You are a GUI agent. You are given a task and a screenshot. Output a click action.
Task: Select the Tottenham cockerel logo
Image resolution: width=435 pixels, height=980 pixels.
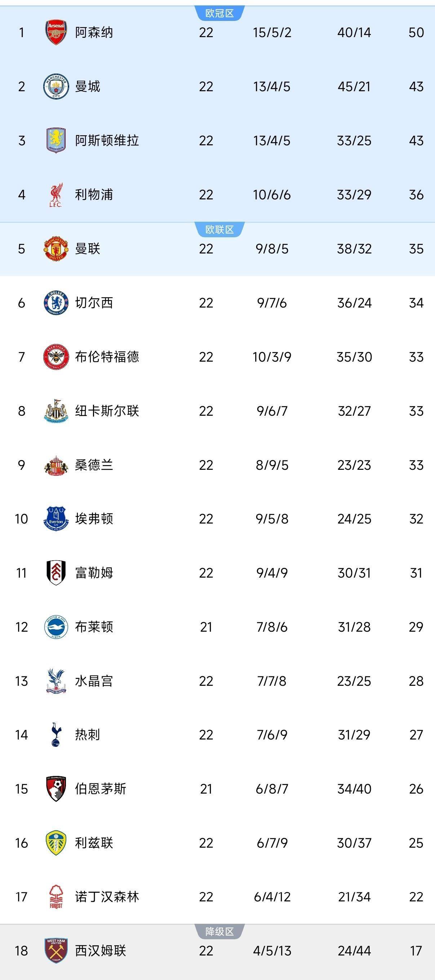click(56, 734)
